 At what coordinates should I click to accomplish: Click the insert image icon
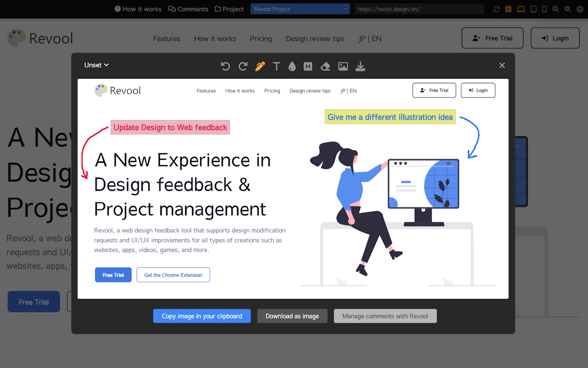343,66
